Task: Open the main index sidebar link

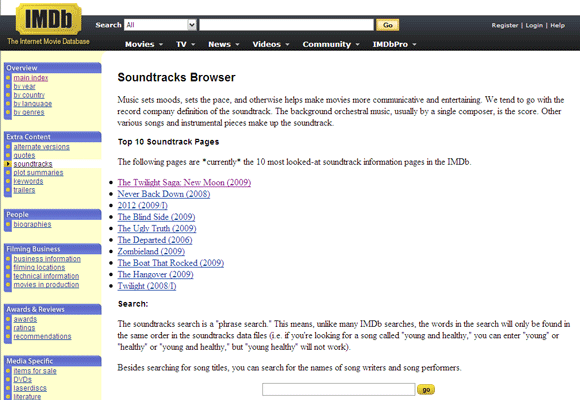Action: click(31, 78)
